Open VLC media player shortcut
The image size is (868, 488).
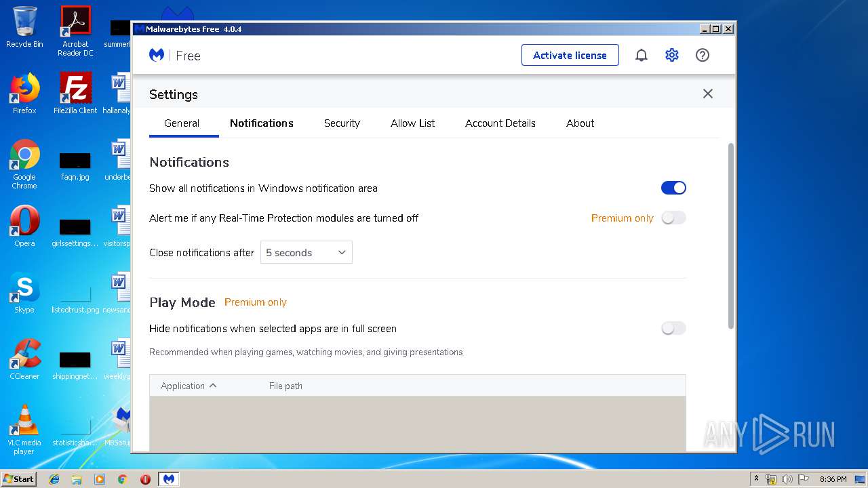(x=24, y=430)
